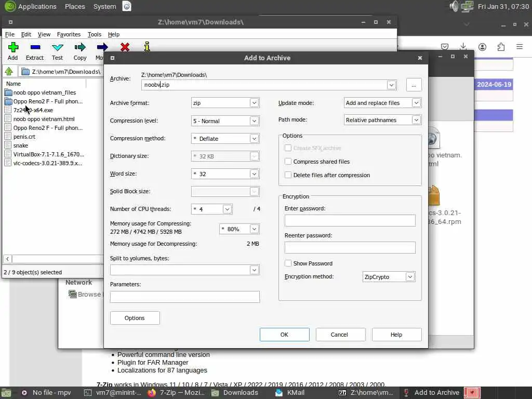Open the Edit menu in 7-Zip
Screen dimensions: 532x399
click(x=26, y=34)
